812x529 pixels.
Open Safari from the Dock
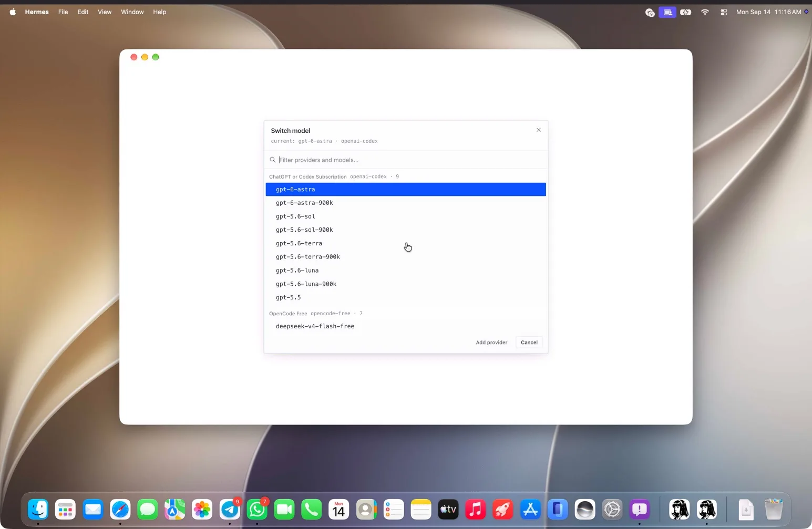point(120,509)
